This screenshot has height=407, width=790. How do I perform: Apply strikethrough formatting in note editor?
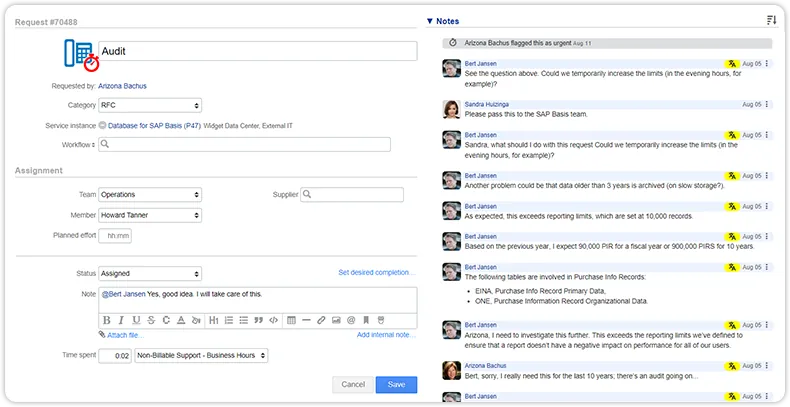point(151,320)
